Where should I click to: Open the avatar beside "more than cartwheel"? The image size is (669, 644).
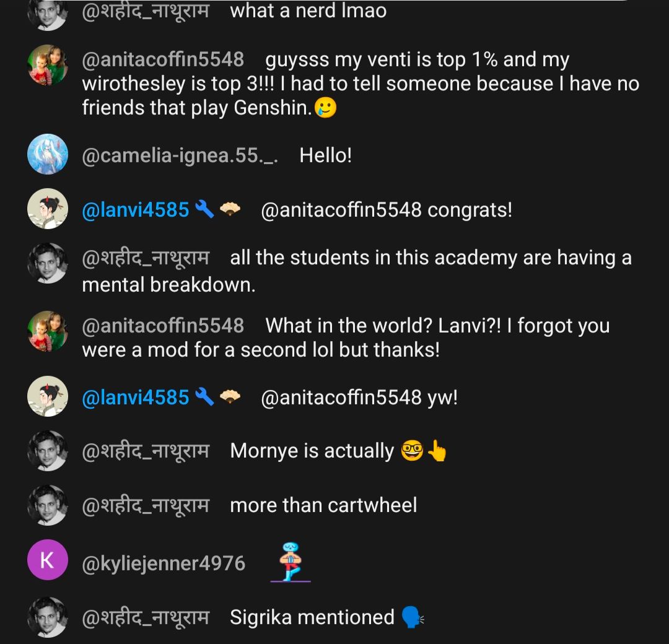pos(48,505)
